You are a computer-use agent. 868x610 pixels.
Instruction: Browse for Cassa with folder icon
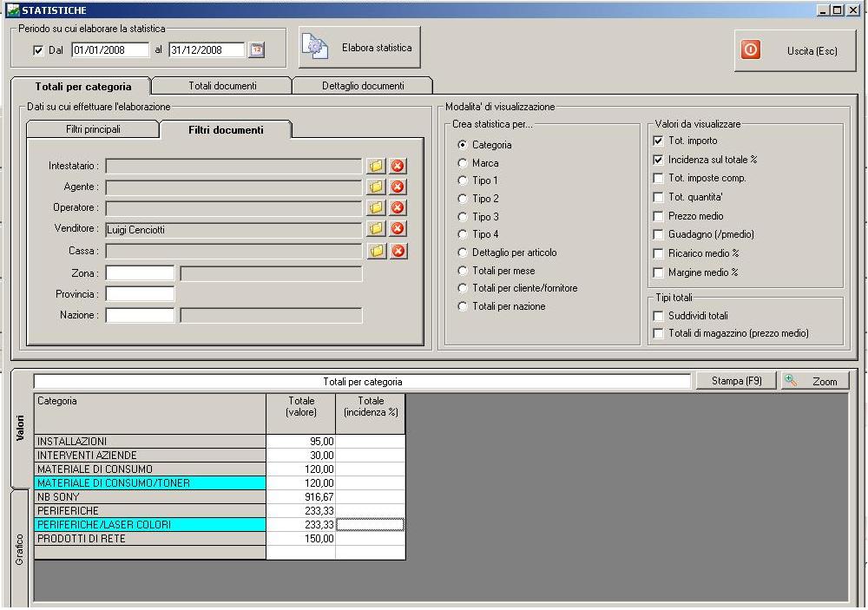click(x=376, y=251)
